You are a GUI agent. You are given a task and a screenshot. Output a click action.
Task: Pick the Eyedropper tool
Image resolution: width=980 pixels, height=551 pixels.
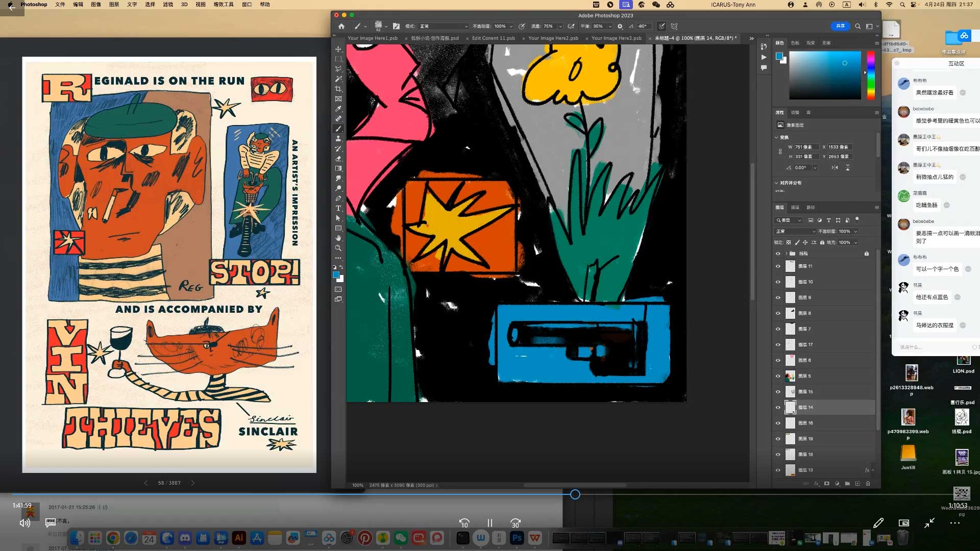(338, 109)
